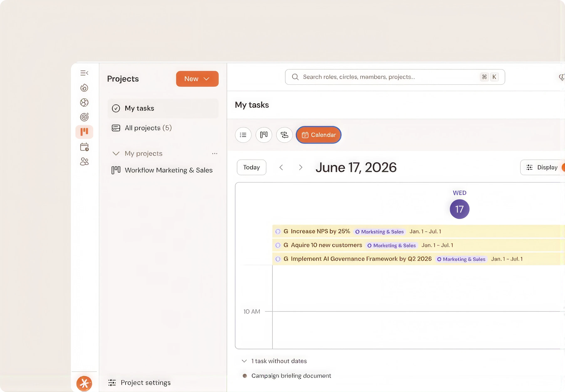This screenshot has width=565, height=392.
Task: Go to the next day arrow
Action: (x=301, y=167)
